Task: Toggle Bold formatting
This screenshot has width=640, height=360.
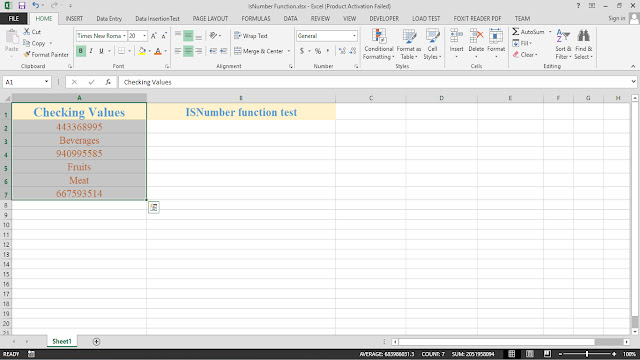Action: tap(81, 51)
